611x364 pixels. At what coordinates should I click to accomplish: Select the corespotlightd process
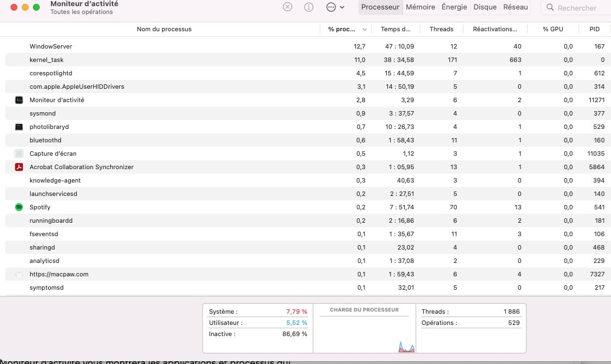(x=51, y=73)
